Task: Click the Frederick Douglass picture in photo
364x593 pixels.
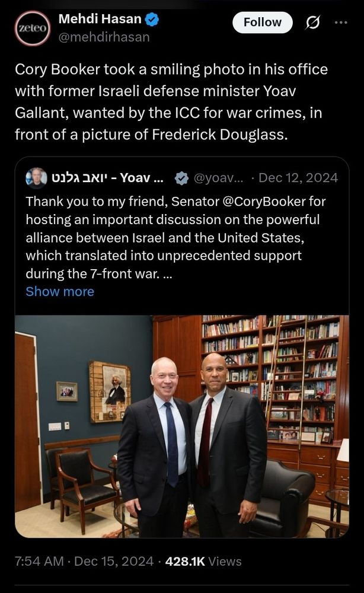Action: 110,392
